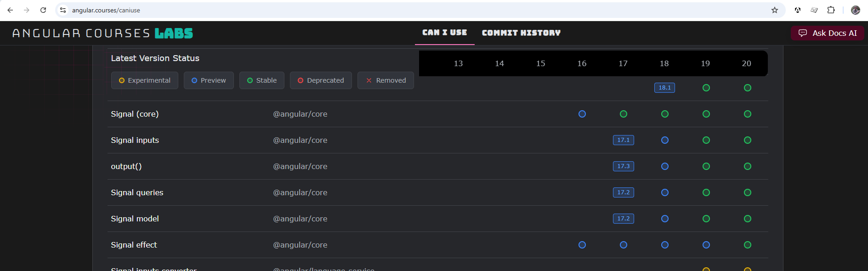The width and height of the screenshot is (868, 271).
Task: Open the Angular Courses Labs home logo
Action: (102, 33)
